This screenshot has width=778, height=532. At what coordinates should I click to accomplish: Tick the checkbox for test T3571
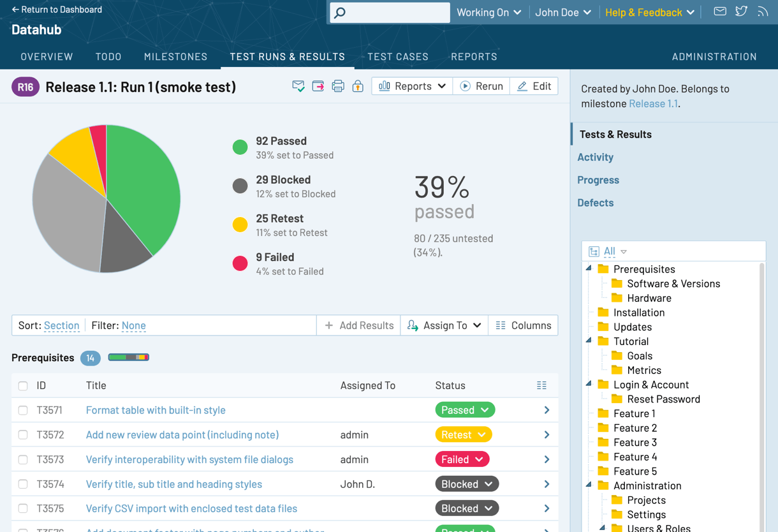[x=23, y=410]
